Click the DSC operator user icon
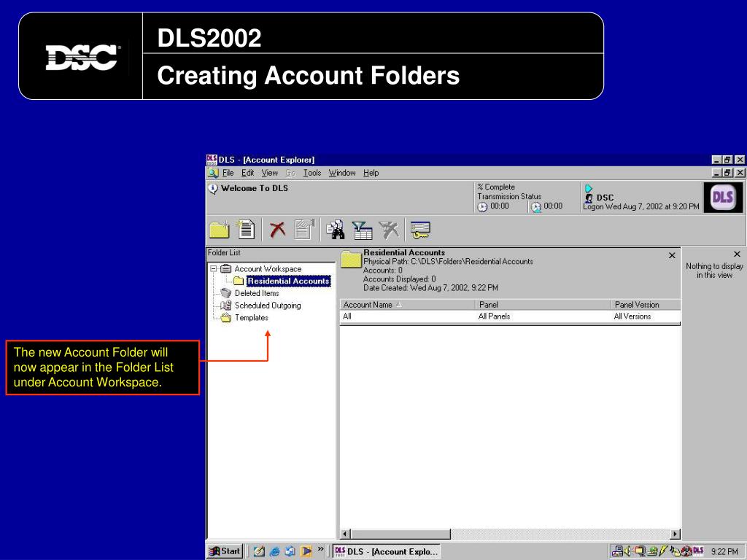 [x=589, y=198]
